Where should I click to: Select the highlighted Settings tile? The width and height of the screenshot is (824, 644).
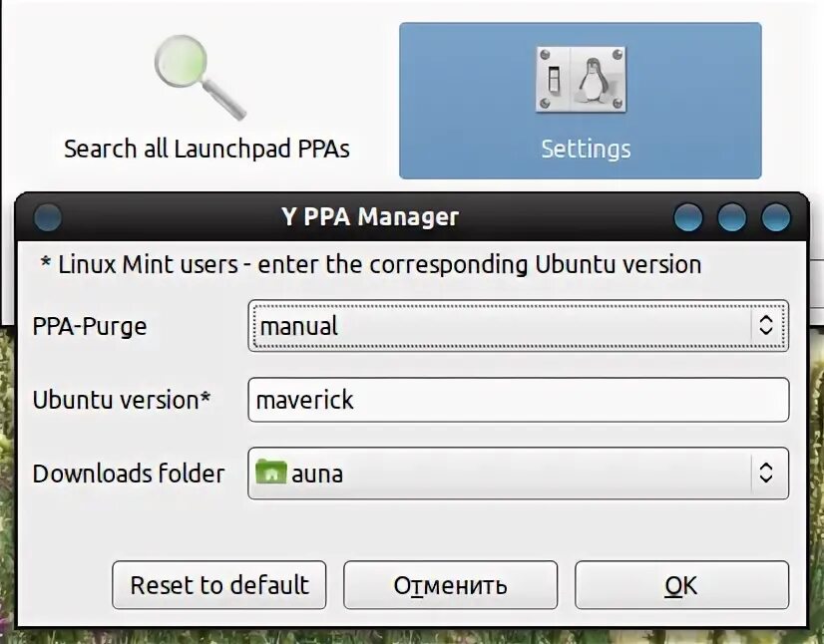[582, 100]
